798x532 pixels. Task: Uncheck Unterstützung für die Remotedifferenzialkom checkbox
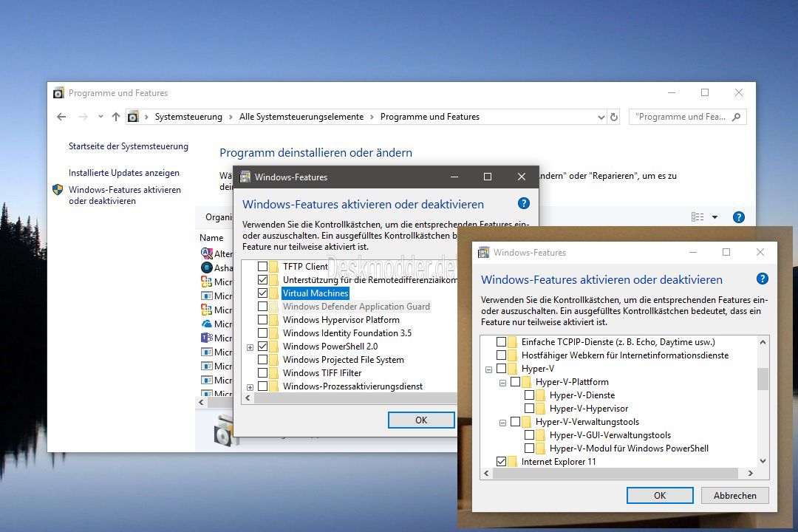pos(262,279)
